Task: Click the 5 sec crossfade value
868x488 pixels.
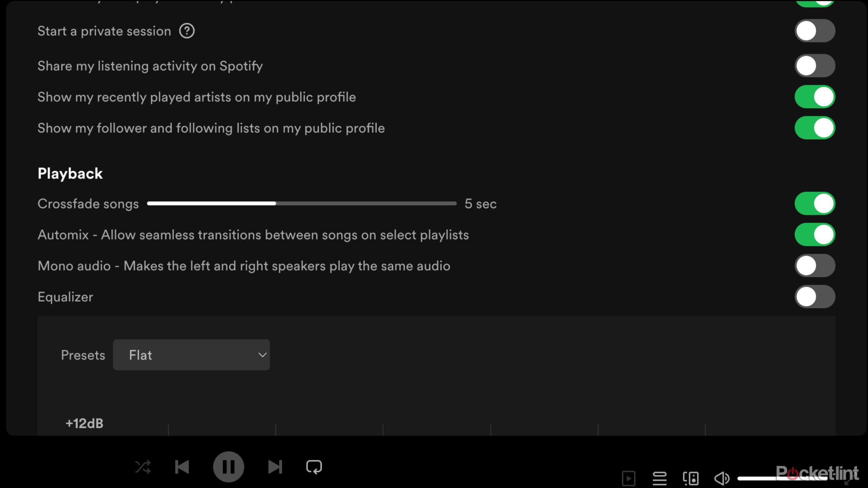Action: pos(480,204)
